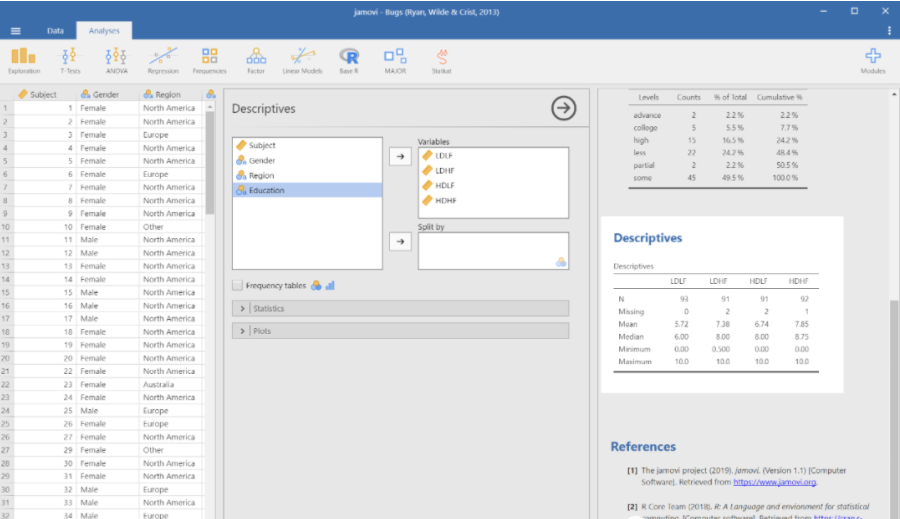Open the T-Tests analysis menu

70,59
